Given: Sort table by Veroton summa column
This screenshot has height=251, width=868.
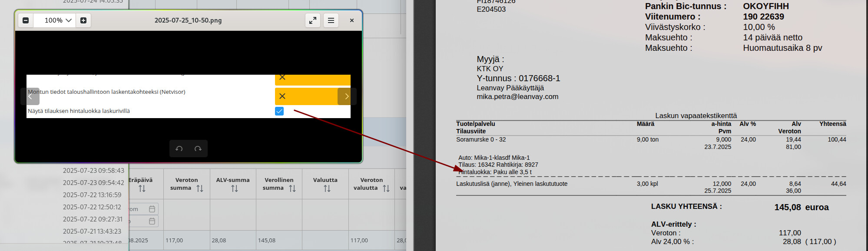Looking at the screenshot, I should [199, 188].
